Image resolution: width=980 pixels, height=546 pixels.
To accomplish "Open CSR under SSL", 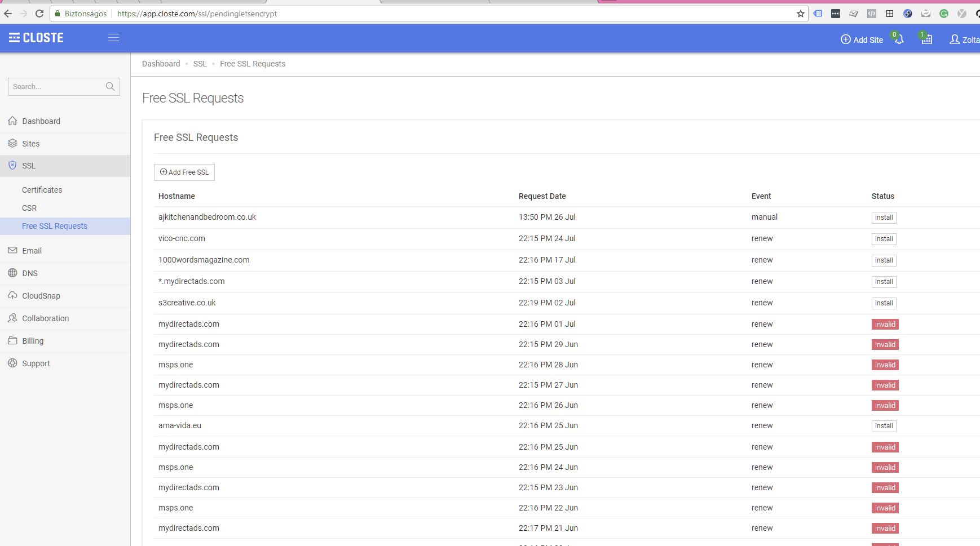I will click(x=29, y=208).
